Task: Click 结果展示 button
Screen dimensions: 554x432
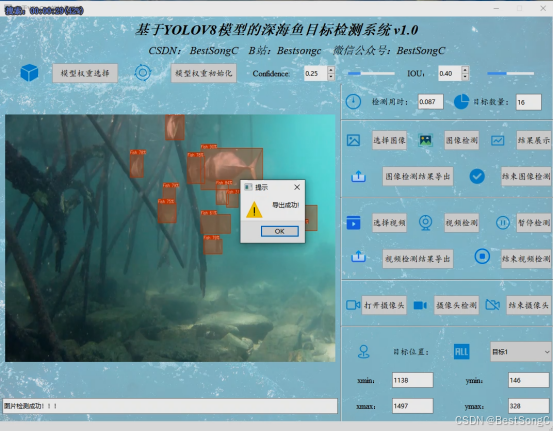Action: pos(534,140)
